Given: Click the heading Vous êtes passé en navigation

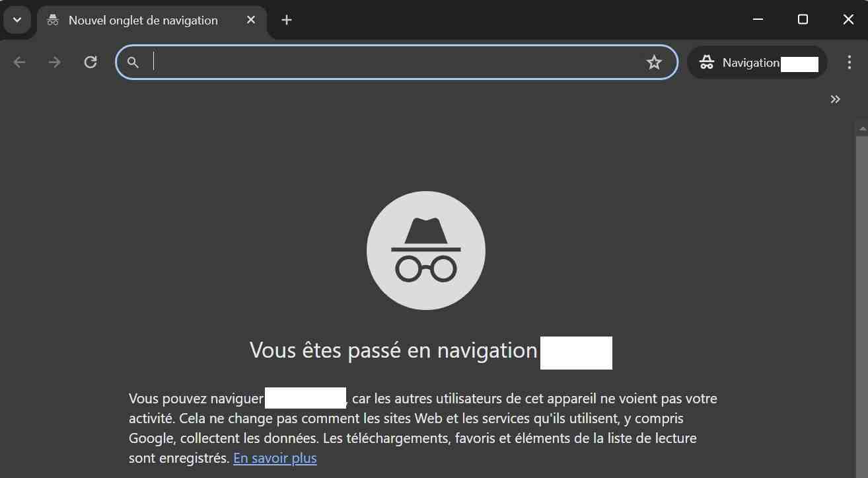Looking at the screenshot, I should 394,350.
